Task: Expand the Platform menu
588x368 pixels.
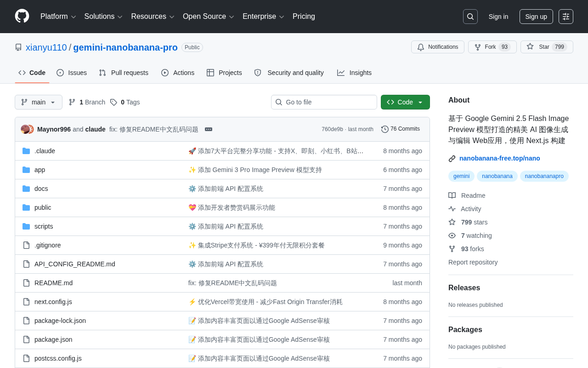Action: (58, 17)
